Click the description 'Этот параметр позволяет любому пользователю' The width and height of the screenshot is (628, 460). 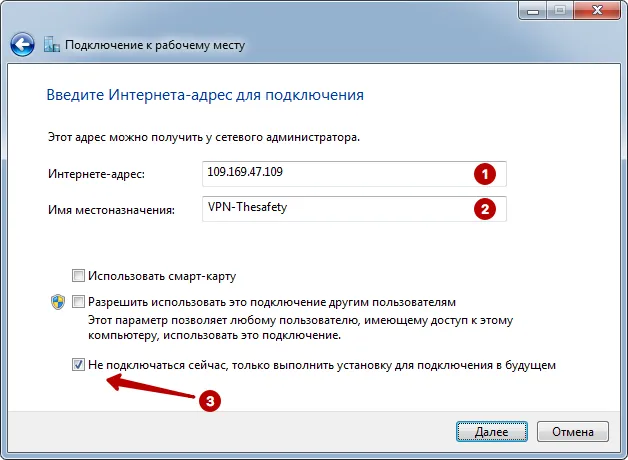(300, 327)
